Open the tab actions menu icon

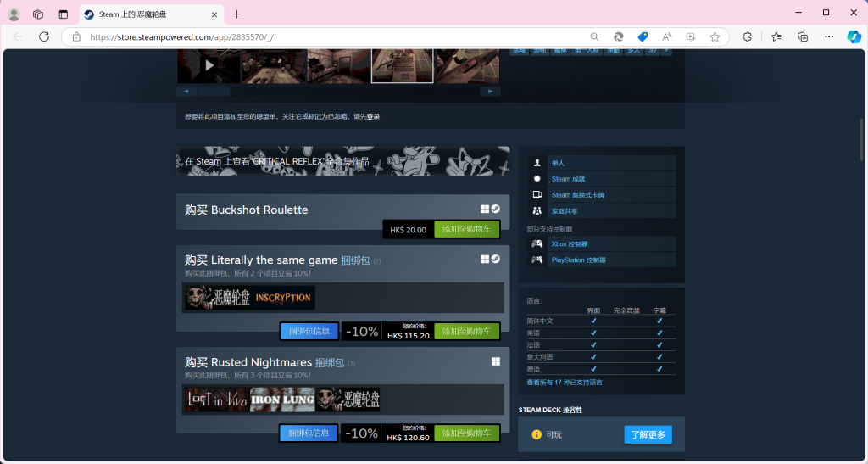click(63, 14)
